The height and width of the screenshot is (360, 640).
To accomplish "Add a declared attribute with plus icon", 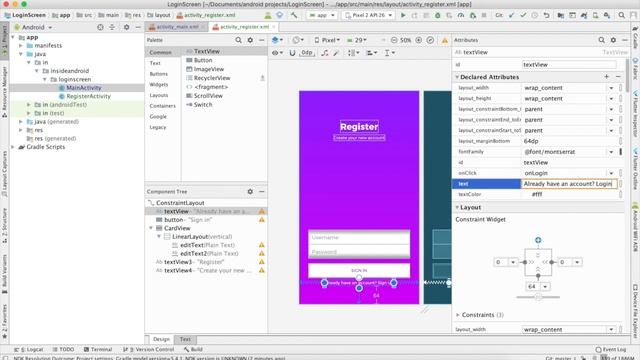I will pos(607,77).
